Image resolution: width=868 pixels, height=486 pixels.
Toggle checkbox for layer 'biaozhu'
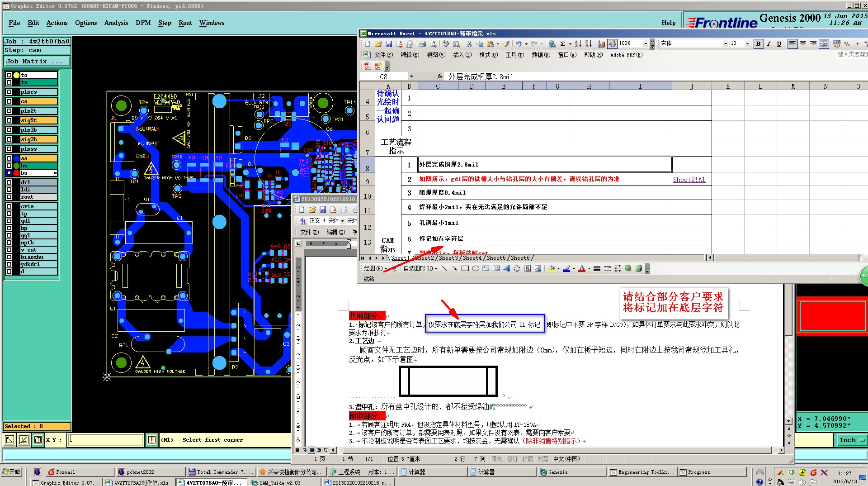coord(9,257)
